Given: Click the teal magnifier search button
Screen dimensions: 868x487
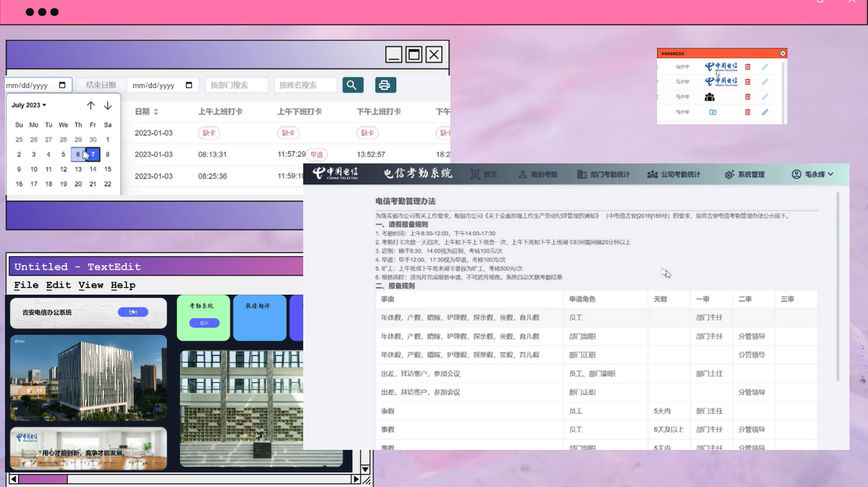Looking at the screenshot, I should pos(353,85).
